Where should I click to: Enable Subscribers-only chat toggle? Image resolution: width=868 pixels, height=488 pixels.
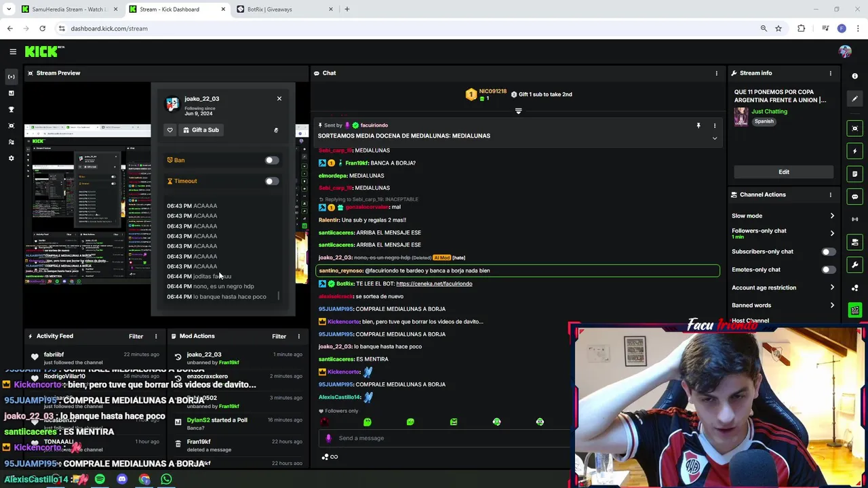828,251
